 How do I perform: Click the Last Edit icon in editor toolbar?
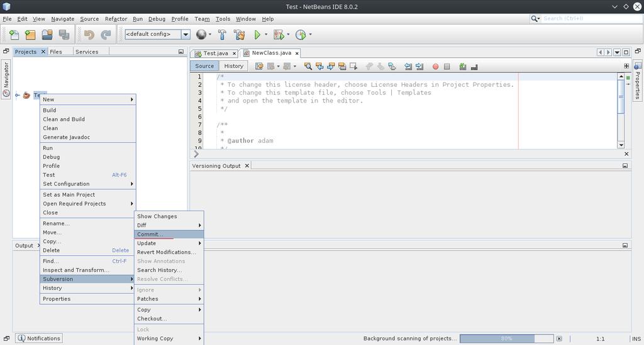click(x=259, y=67)
